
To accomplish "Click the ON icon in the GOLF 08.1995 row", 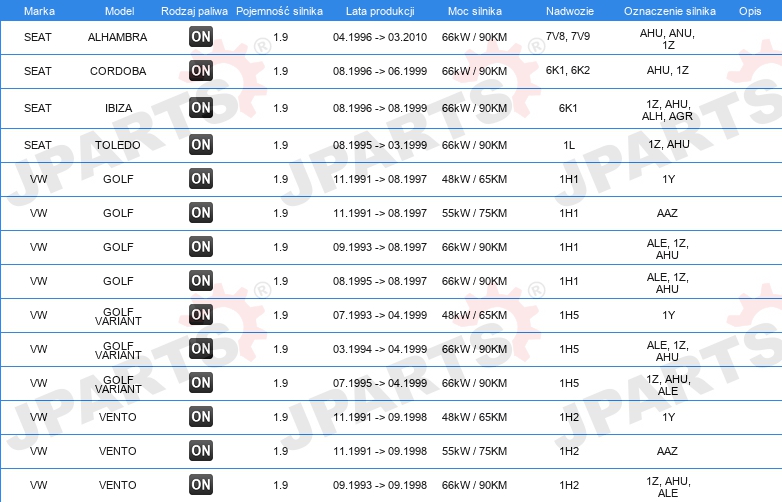I will point(201,280).
